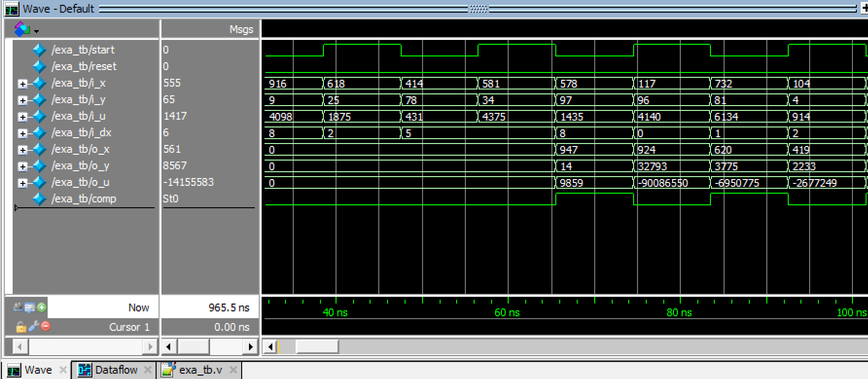
Task: Click the Wave window icon in title bar
Action: pos(11,9)
